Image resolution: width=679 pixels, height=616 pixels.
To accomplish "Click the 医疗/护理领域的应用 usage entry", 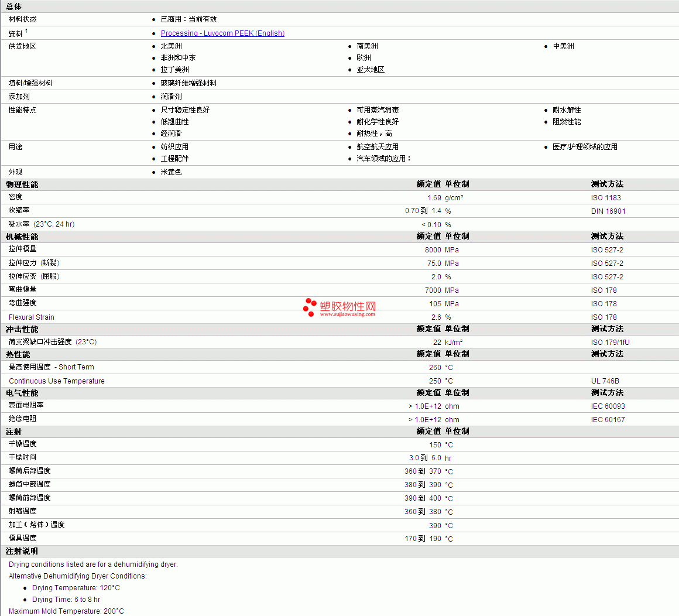I will [585, 147].
